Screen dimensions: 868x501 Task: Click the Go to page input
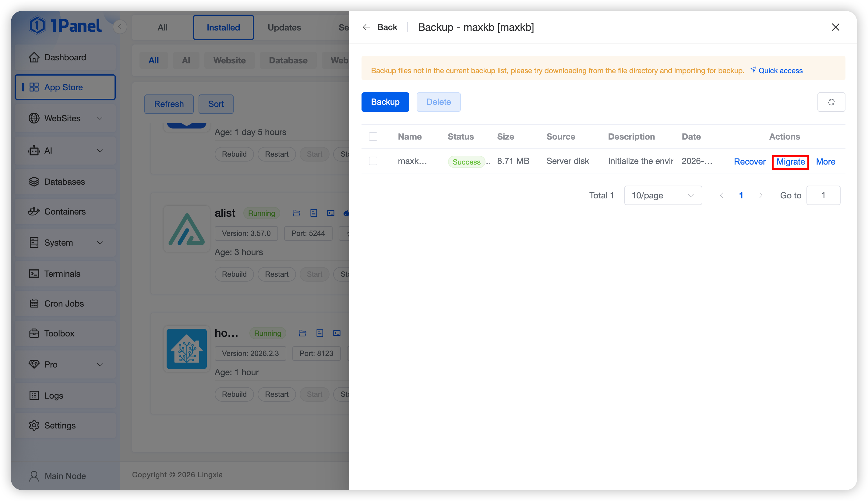pos(823,195)
